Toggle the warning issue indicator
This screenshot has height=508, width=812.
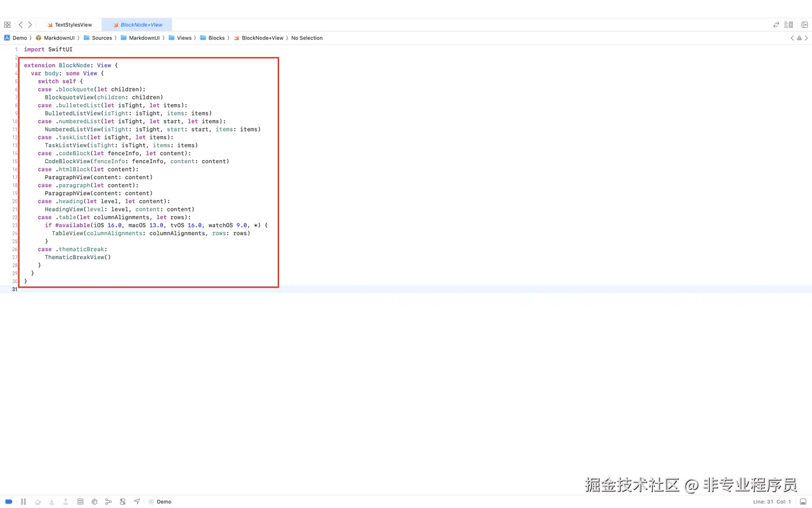(x=799, y=37)
